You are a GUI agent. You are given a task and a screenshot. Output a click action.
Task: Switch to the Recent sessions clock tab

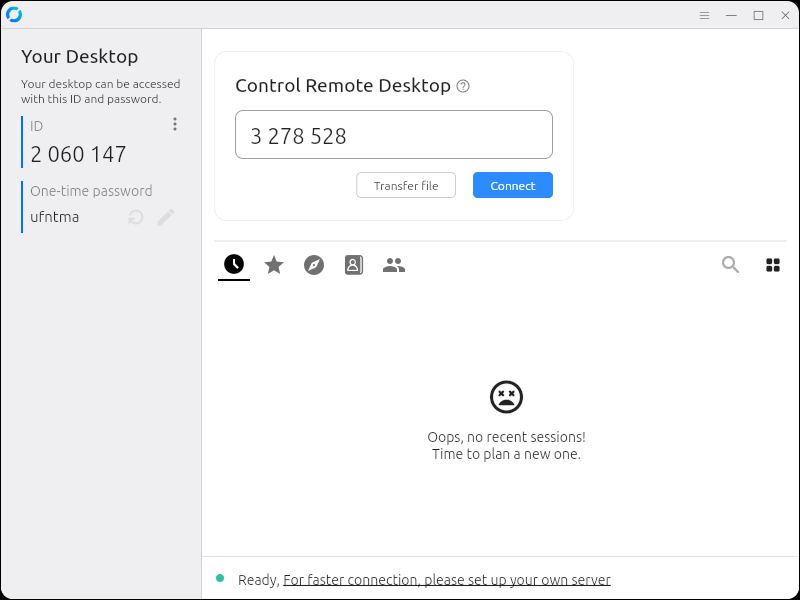234,264
